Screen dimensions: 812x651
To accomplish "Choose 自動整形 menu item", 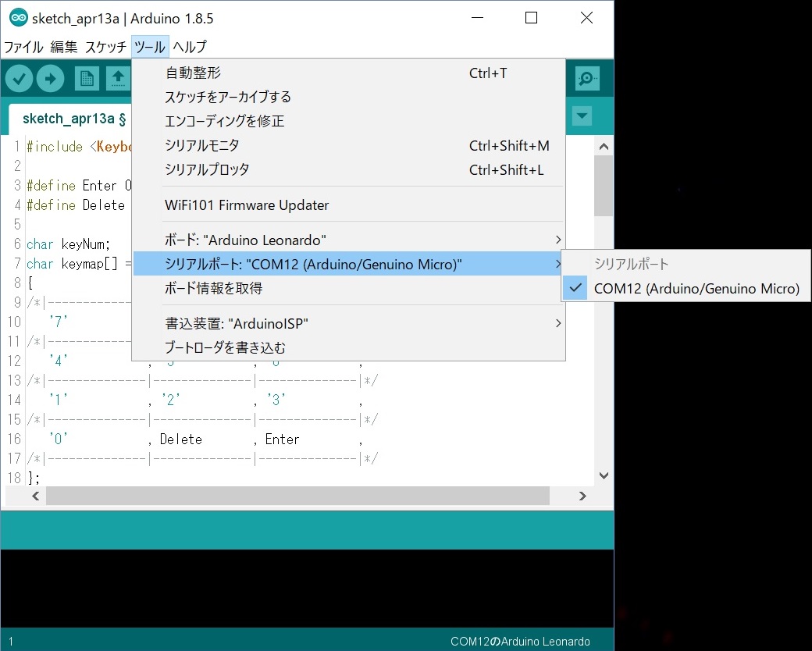I will (348, 73).
